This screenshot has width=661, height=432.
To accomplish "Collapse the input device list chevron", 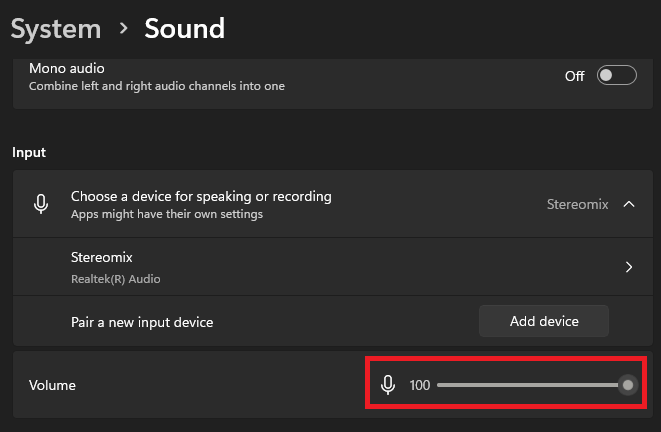I will 629,204.
